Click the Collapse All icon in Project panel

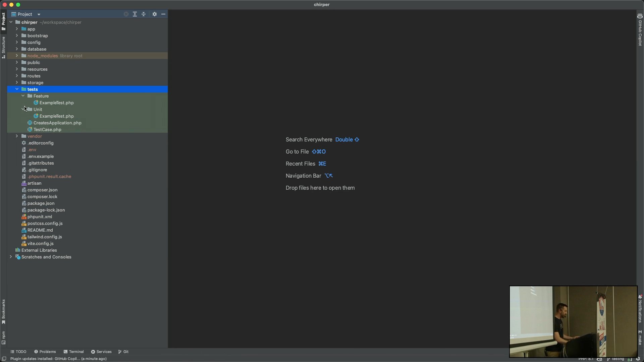tap(144, 14)
